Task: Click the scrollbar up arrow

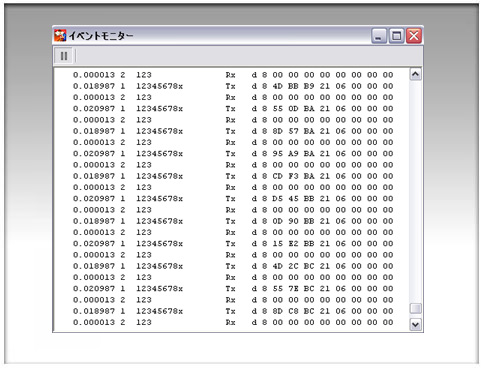Action: [x=415, y=74]
